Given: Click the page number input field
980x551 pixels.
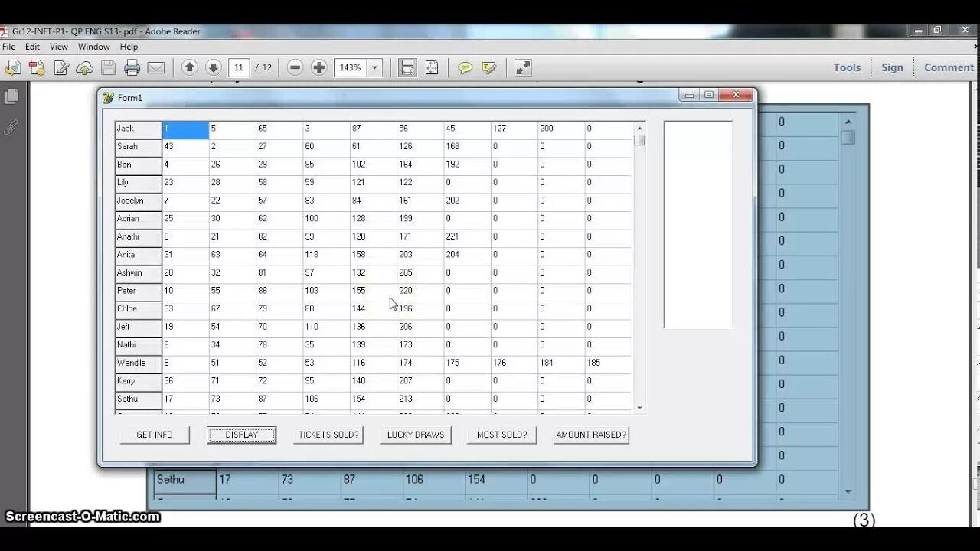Looking at the screenshot, I should [239, 67].
